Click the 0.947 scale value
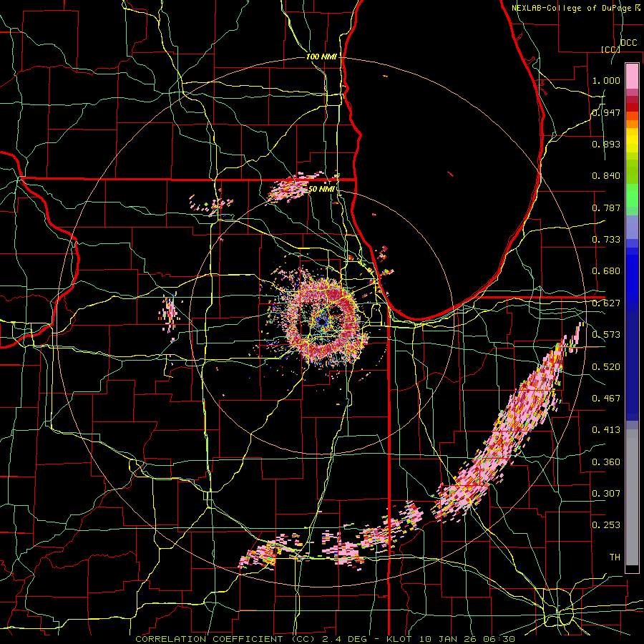 pos(606,112)
